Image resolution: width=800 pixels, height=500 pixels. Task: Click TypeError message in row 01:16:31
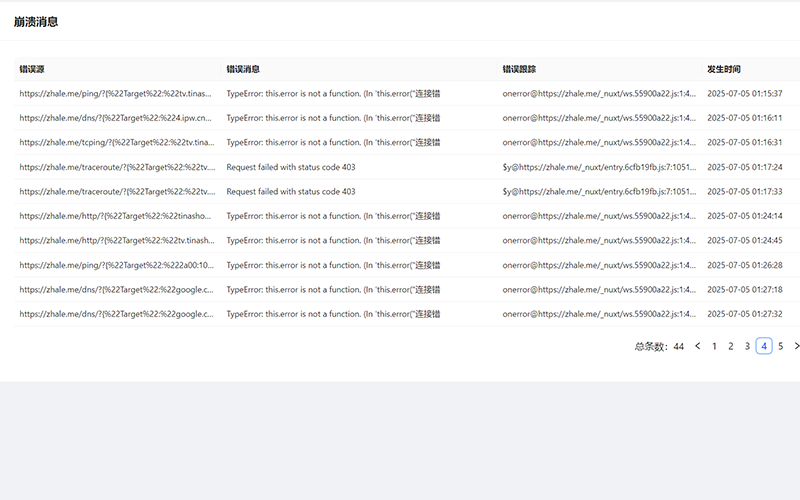point(333,142)
